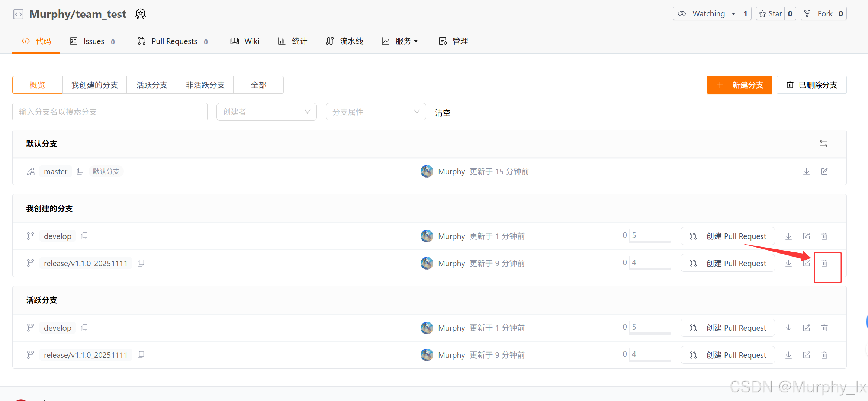Click Murphy avatar in master row
The height and width of the screenshot is (401, 868).
pyautogui.click(x=427, y=171)
